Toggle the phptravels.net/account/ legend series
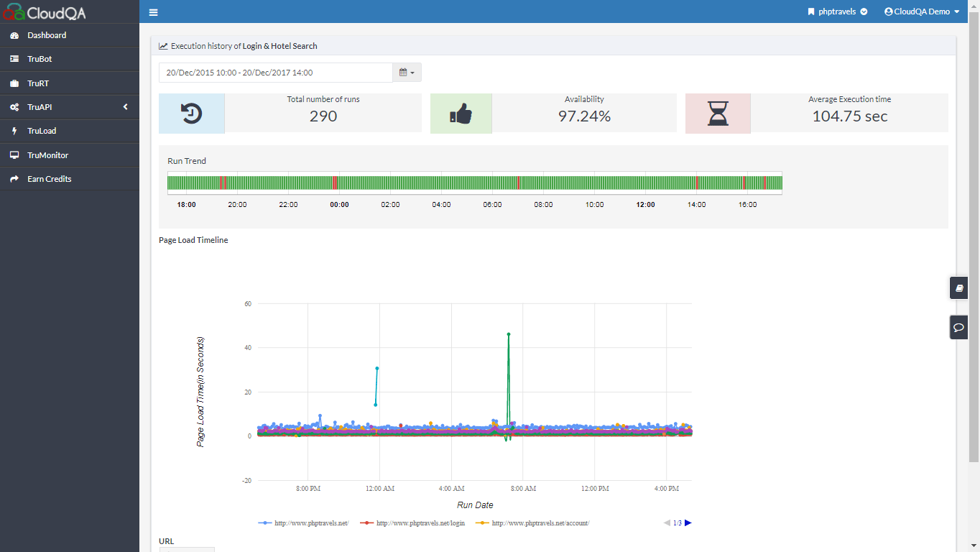 click(x=532, y=523)
